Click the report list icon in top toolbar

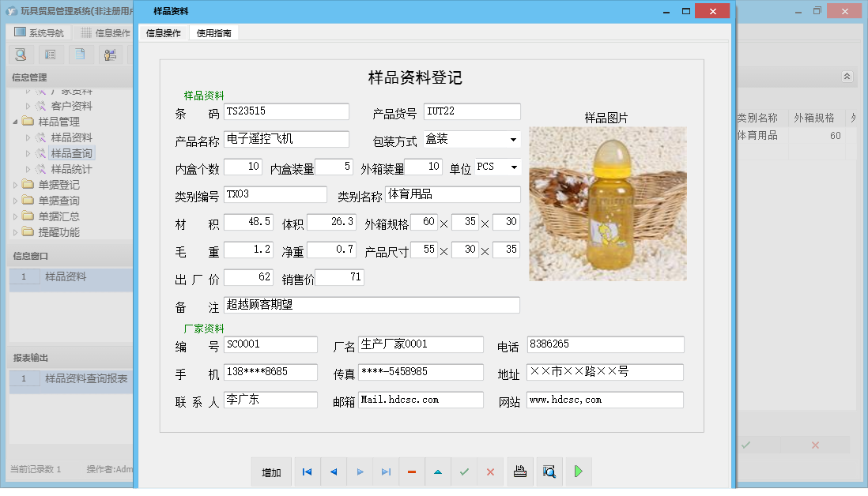pos(50,54)
